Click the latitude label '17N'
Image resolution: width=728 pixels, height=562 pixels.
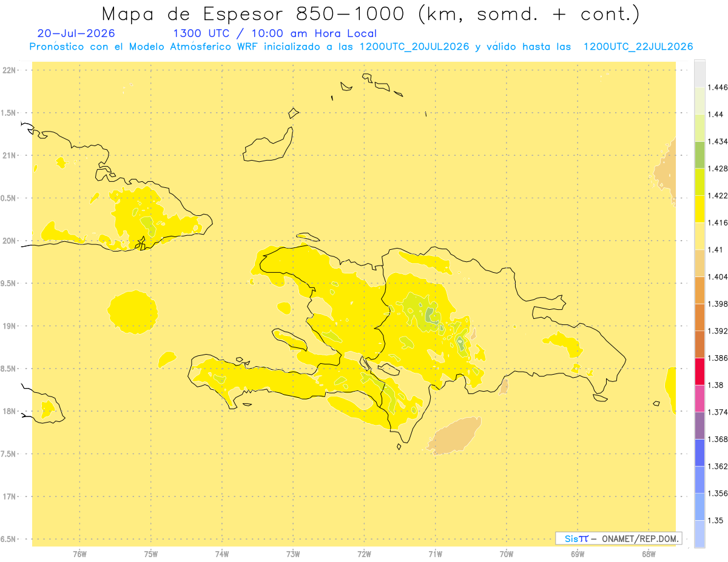(x=10, y=497)
